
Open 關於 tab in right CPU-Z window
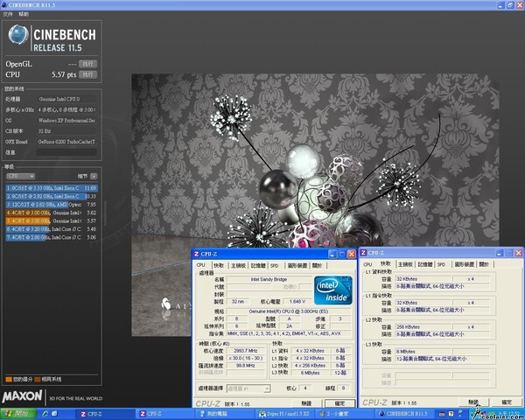[x=484, y=264]
